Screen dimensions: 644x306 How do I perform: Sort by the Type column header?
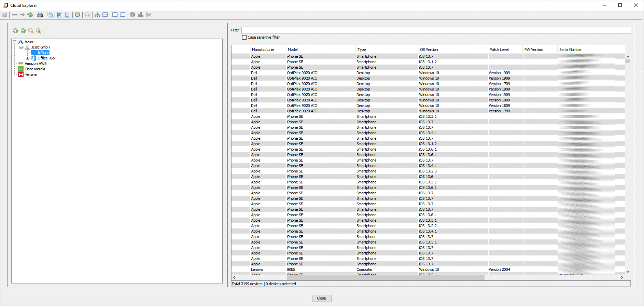point(387,50)
